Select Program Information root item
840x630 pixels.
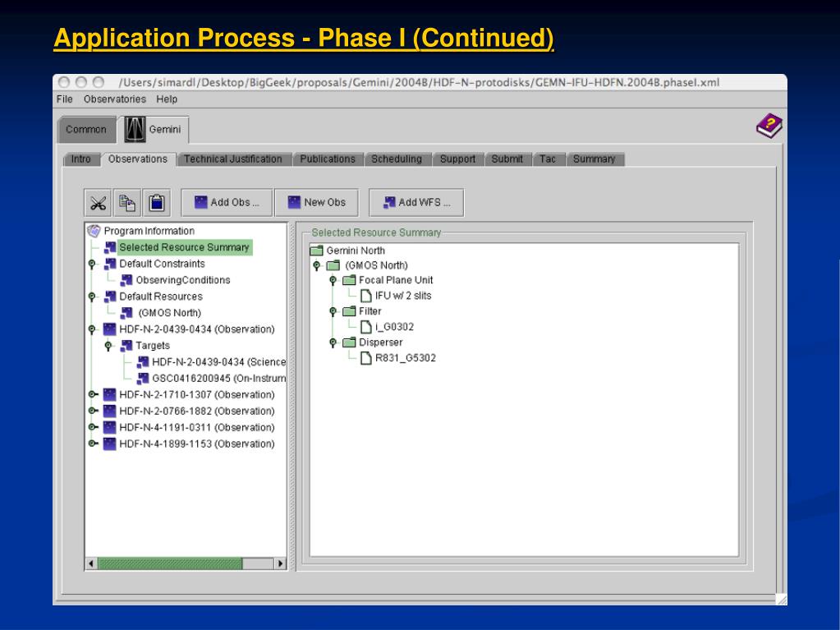tap(149, 231)
